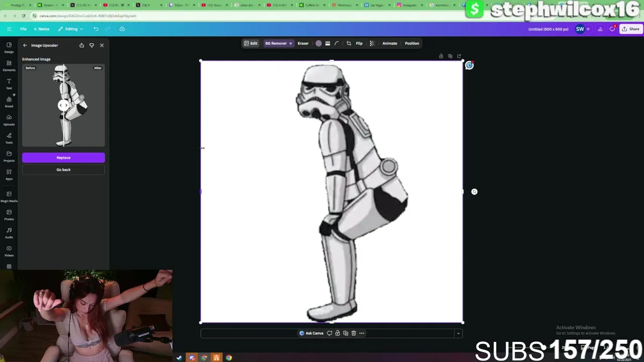This screenshot has height=362, width=644.
Task: Open the analytics bar chart icon
Action: pyautogui.click(x=600, y=29)
